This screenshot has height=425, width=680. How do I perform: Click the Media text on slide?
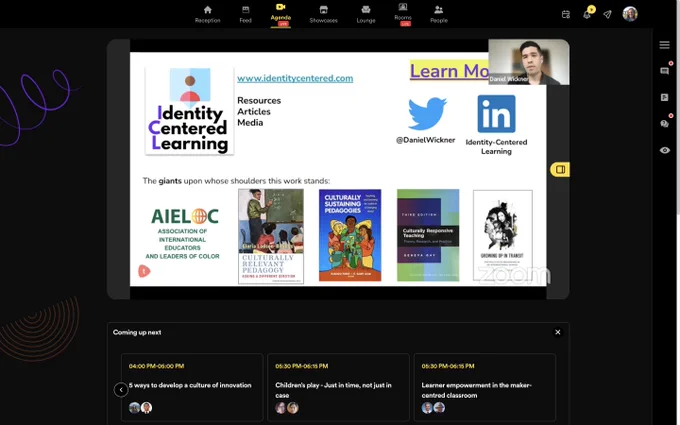pyautogui.click(x=250, y=123)
